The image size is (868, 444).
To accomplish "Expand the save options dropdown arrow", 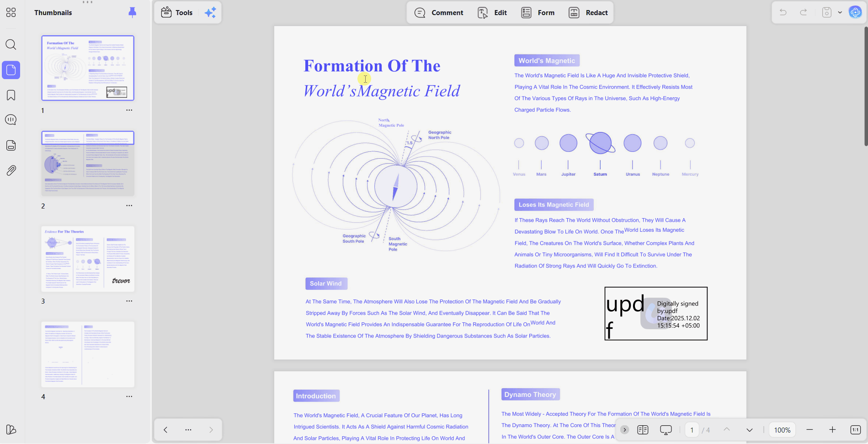I will coord(840,12).
